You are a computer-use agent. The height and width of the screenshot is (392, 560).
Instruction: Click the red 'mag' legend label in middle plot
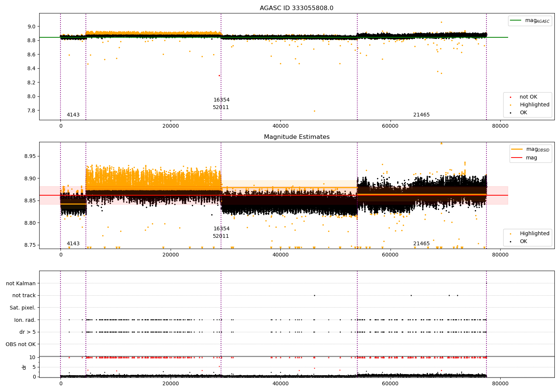tap(531, 158)
